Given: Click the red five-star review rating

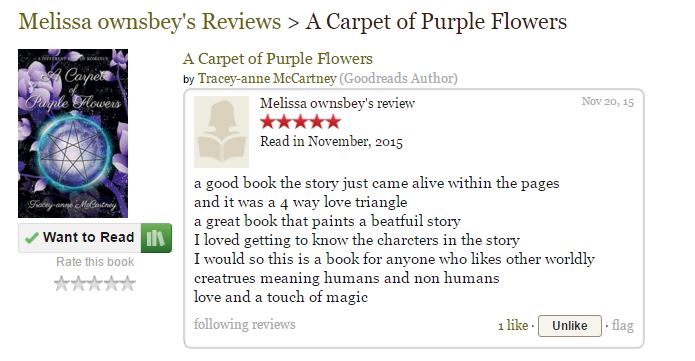Looking at the screenshot, I should pos(301,122).
